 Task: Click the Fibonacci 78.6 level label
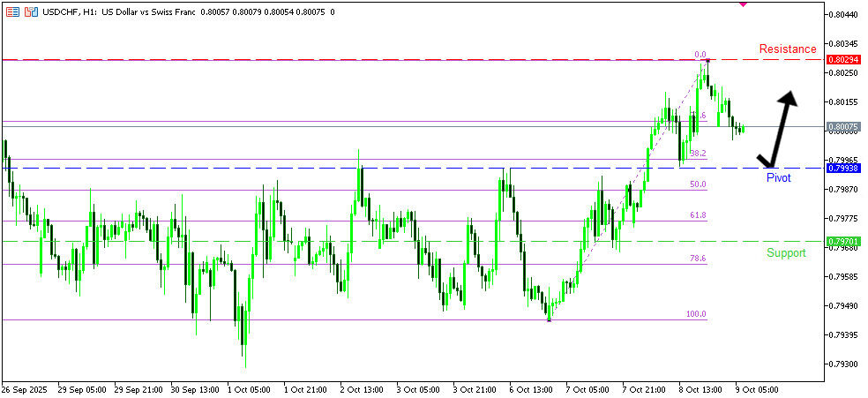click(697, 258)
